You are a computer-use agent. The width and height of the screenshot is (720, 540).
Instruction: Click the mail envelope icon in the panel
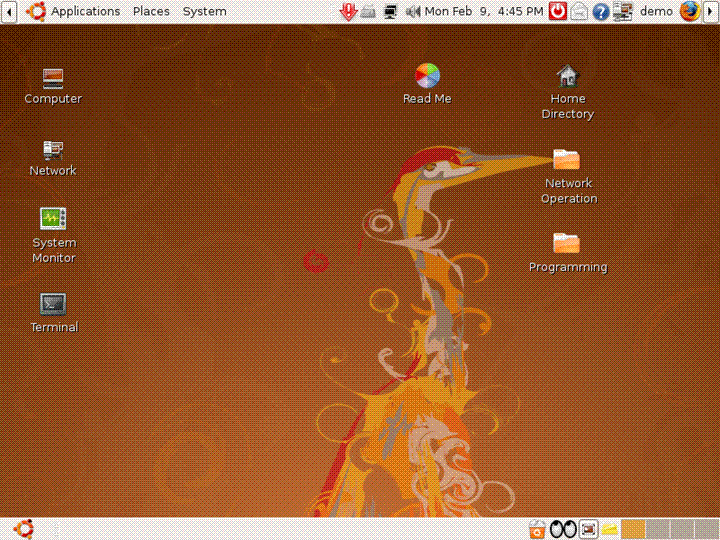579,11
